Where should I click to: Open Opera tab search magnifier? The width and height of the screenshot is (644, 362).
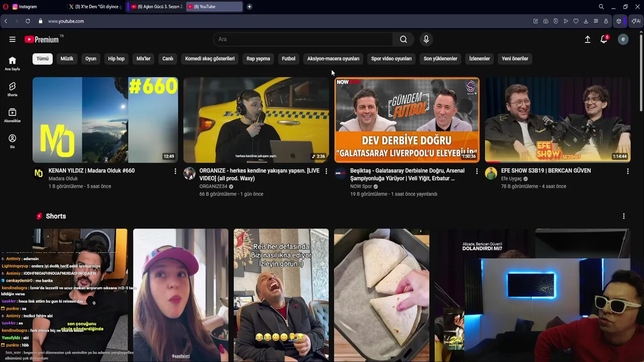[x=601, y=7]
